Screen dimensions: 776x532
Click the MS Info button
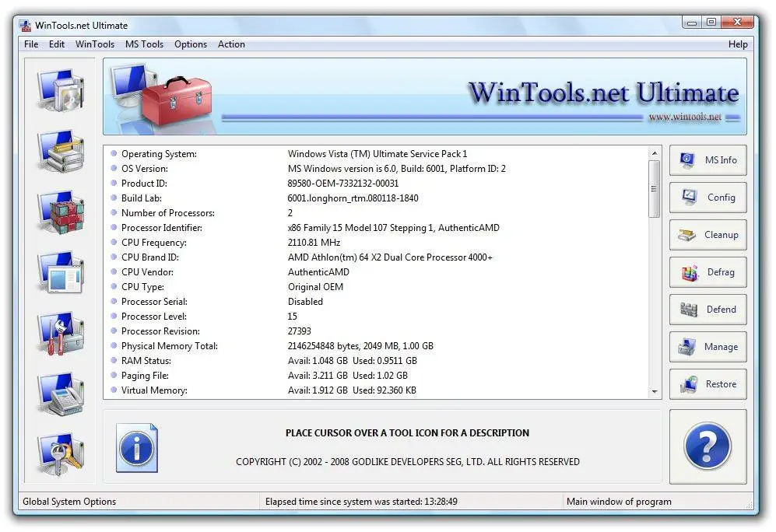(x=708, y=160)
